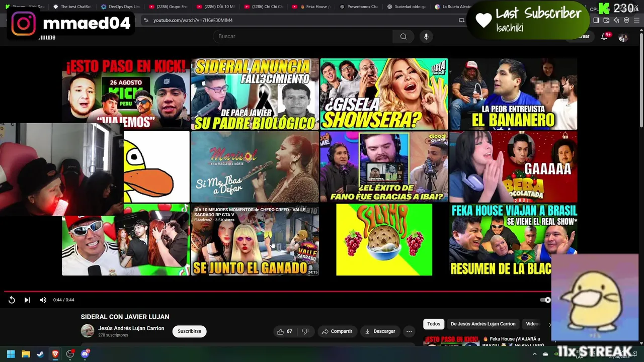Screen dimensions: 644x362
Task: Switch to DevOps Days Lima tab
Action: [x=120, y=7]
